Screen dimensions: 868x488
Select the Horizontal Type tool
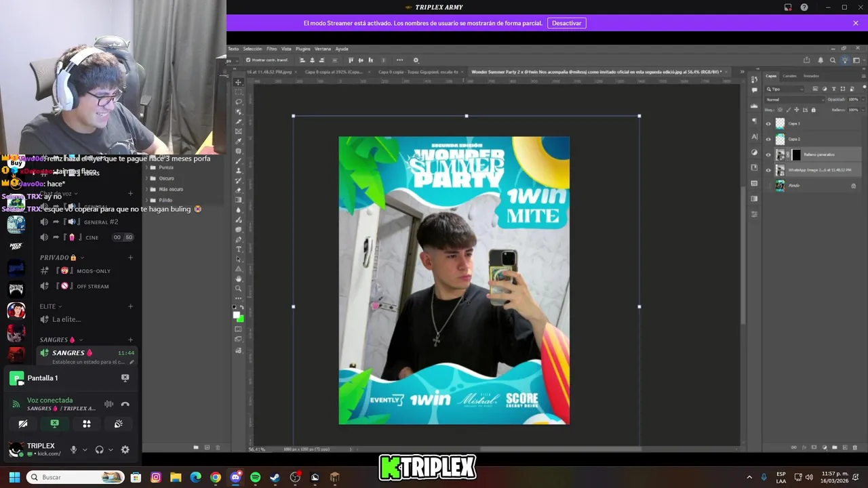[238, 249]
